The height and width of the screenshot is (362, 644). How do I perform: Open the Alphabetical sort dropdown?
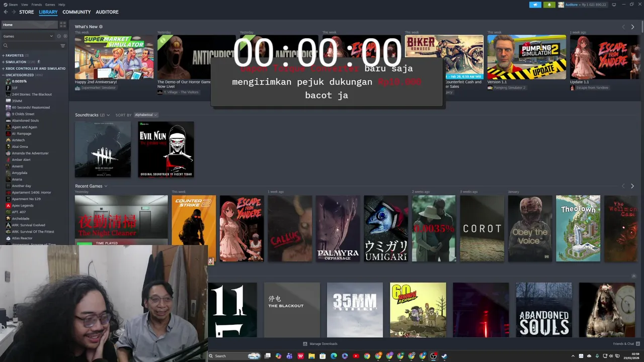click(146, 115)
